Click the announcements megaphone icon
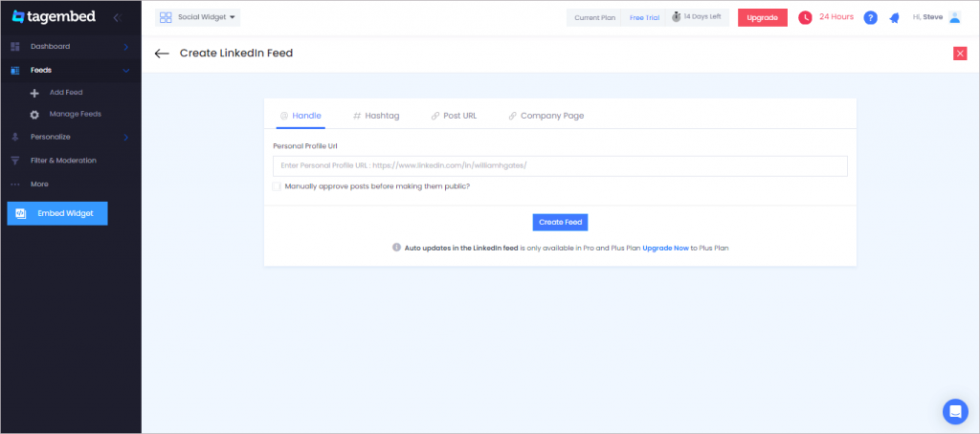The width and height of the screenshot is (980, 434). pos(895,18)
